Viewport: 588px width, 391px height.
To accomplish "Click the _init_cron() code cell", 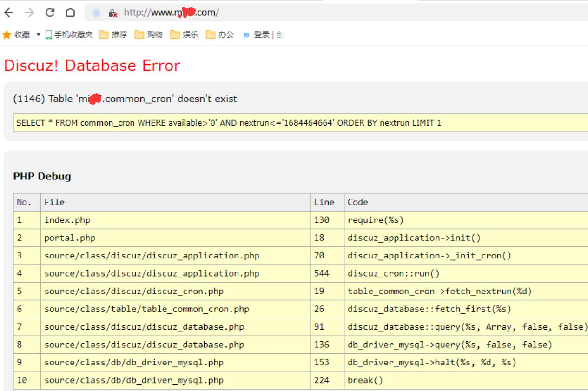I will coord(466,256).
